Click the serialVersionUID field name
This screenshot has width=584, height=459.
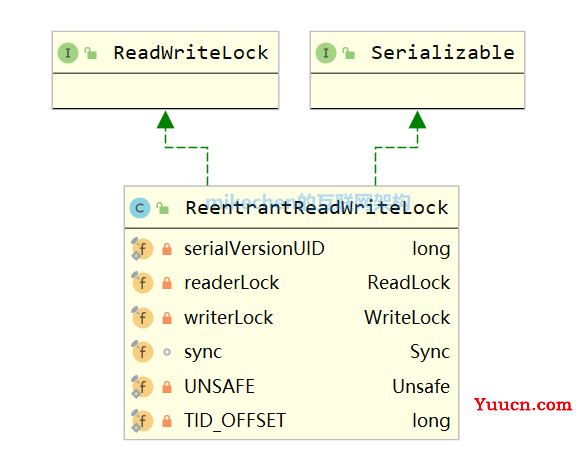click(x=254, y=249)
